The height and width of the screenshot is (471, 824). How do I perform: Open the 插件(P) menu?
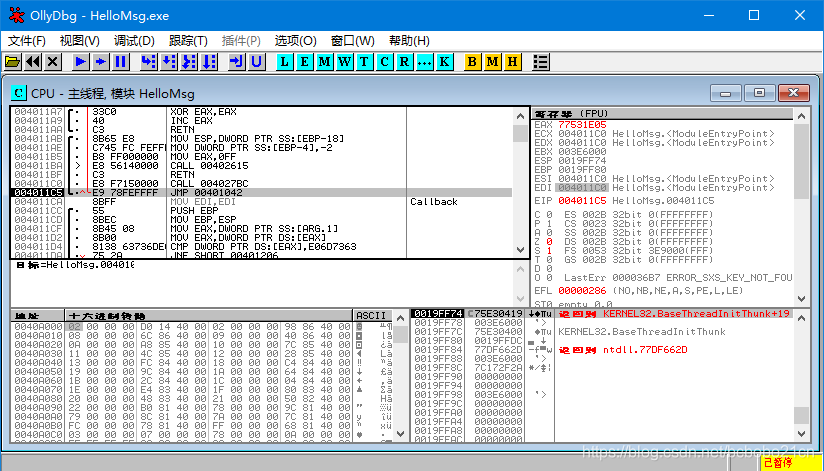[x=241, y=40]
